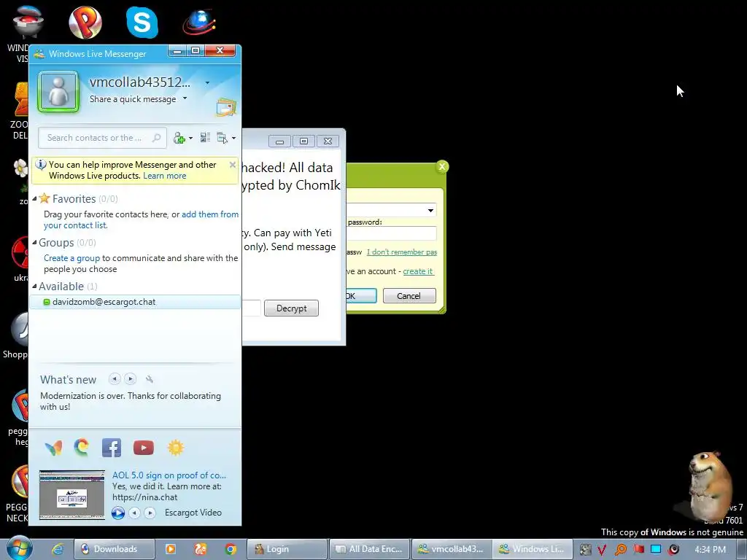Image resolution: width=747 pixels, height=560 pixels.
Task: Open the Facebook icon in Messenger footer
Action: click(x=112, y=448)
